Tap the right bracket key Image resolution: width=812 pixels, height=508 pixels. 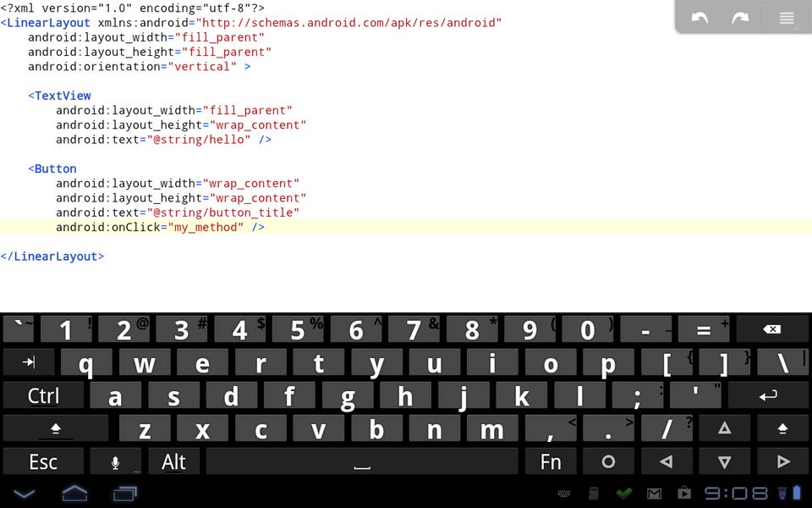coord(725,362)
